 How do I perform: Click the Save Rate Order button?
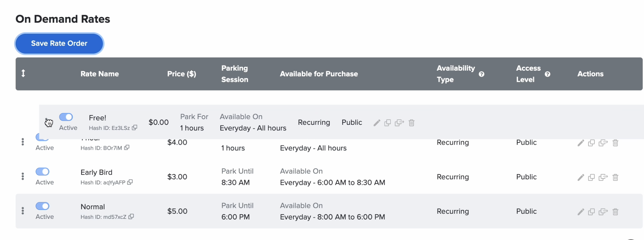click(x=59, y=44)
